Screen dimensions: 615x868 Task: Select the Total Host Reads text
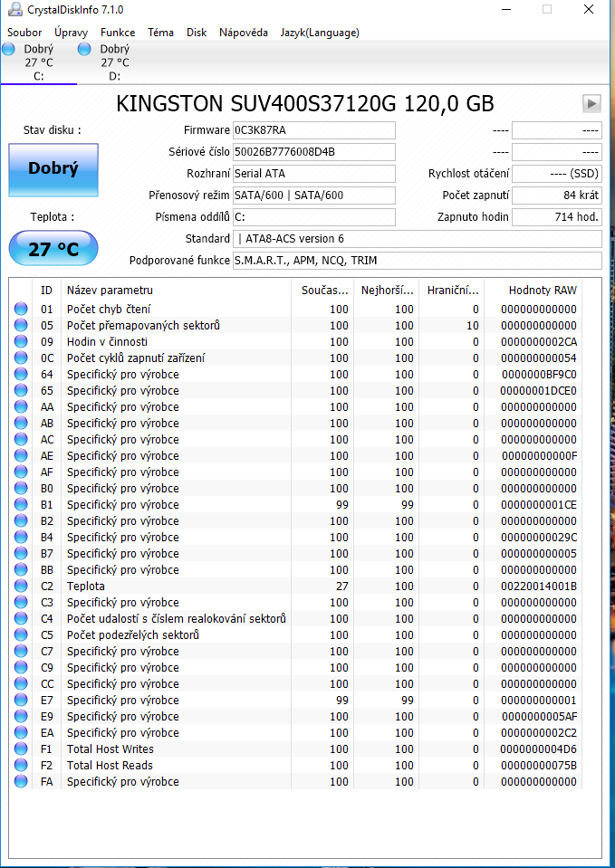(x=110, y=765)
